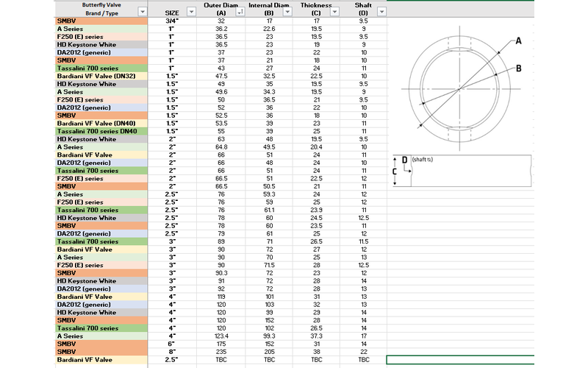Select the outer diameter cell 47.5
Viewport: 588px width, 368px height.
(221, 77)
